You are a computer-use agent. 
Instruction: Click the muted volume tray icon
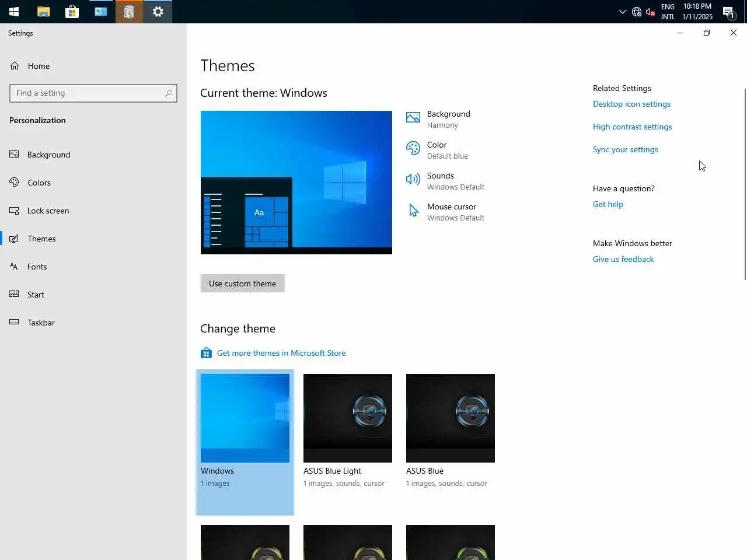(650, 12)
